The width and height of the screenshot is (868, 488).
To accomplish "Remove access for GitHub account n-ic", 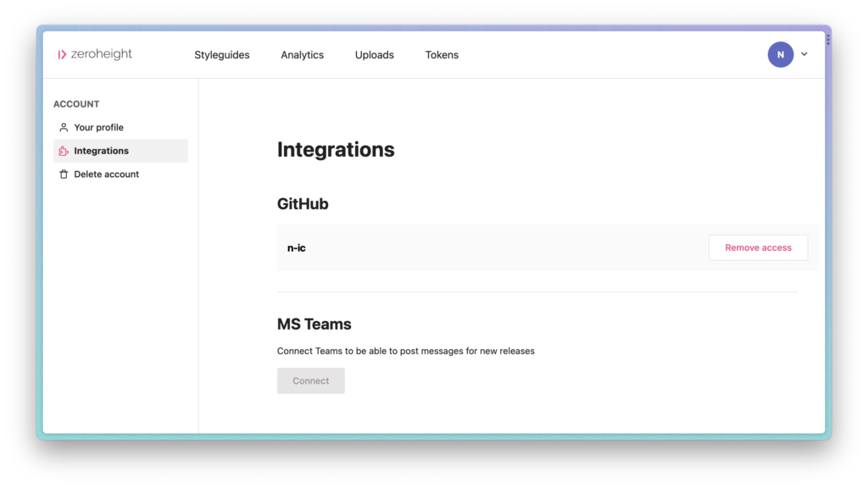I will pyautogui.click(x=758, y=248).
